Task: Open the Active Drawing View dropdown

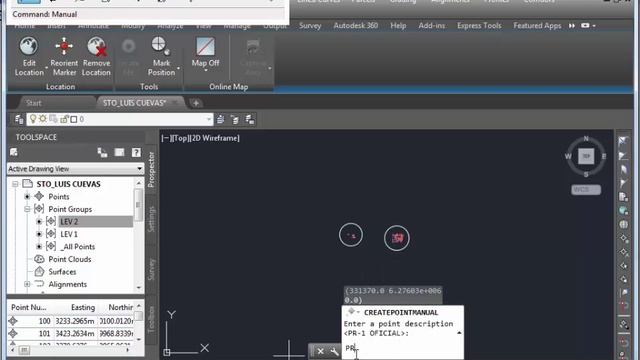Action: [x=140, y=169]
